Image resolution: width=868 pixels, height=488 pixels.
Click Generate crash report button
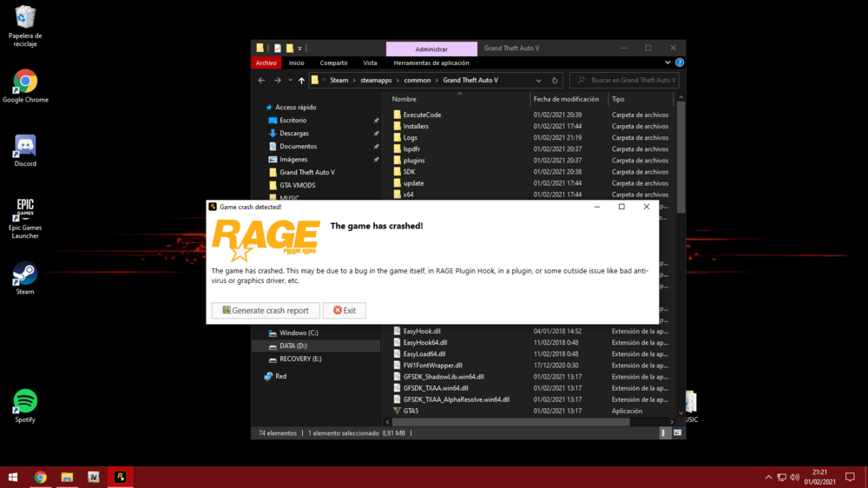(x=265, y=310)
